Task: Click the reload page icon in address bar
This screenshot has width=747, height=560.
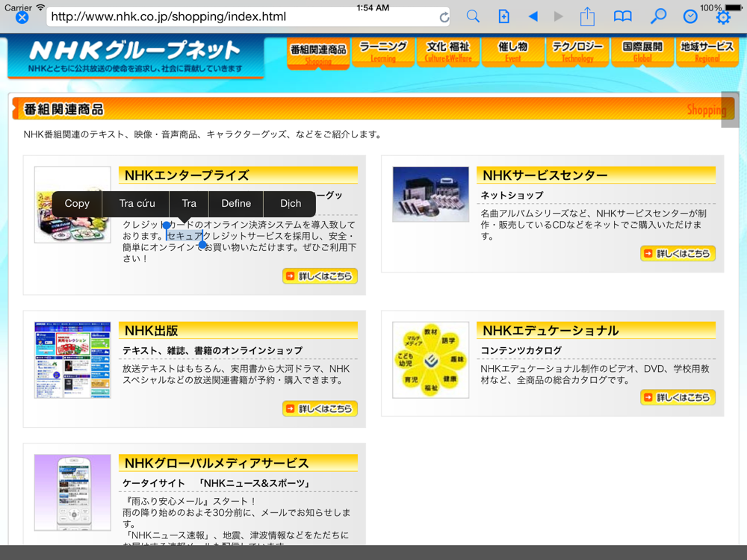Action: 444,17
